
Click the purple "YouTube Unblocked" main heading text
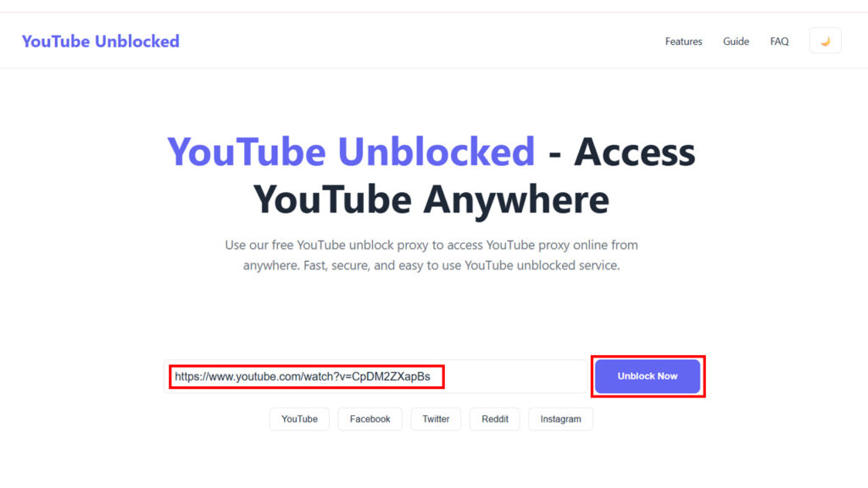tap(351, 152)
